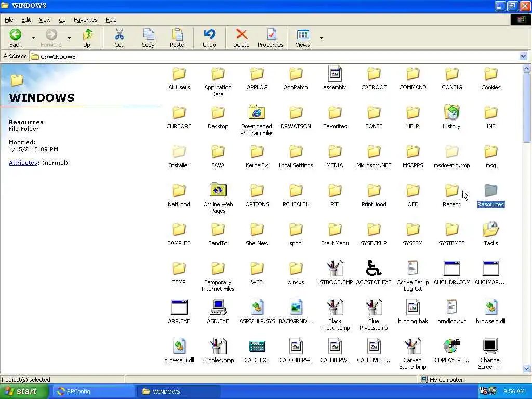Select the ASPI2HLP.SYS file icon

pos(257,307)
